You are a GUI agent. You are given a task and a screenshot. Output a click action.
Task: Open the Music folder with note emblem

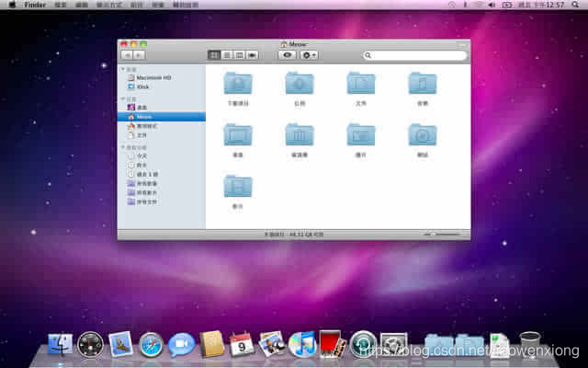coord(423,83)
